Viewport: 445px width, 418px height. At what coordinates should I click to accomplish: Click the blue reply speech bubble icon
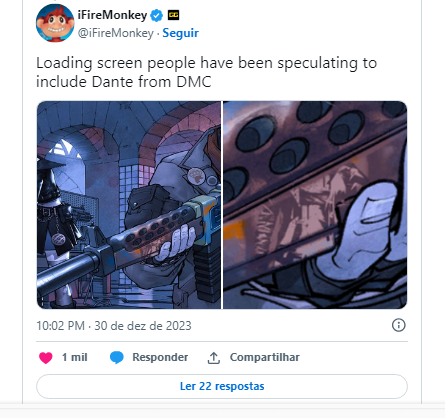(x=117, y=357)
